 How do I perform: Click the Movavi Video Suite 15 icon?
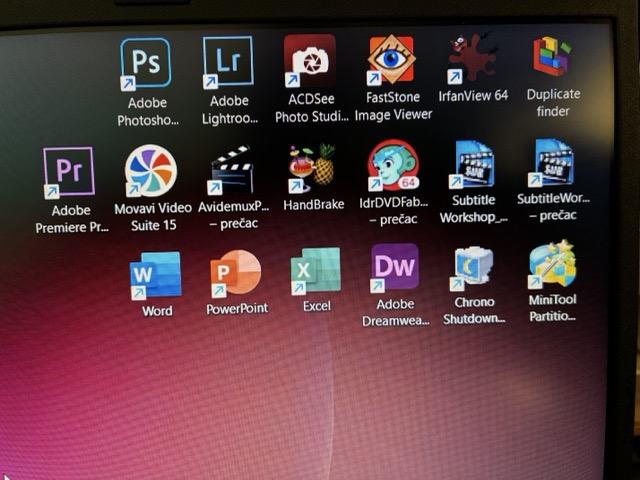point(151,171)
